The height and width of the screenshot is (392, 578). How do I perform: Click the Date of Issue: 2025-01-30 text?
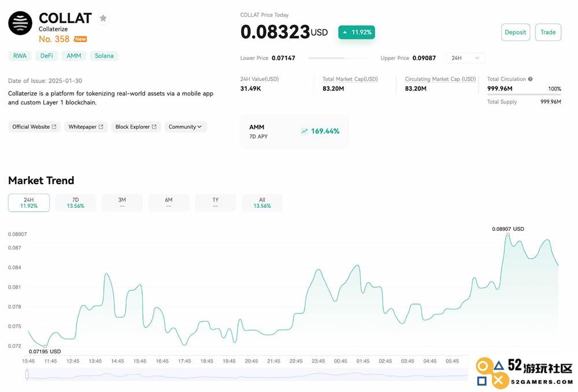tap(45, 81)
